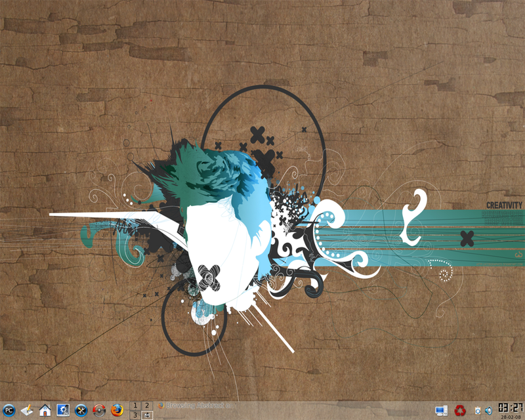
Task: Click the wrench and screwdriver tools icon
Action: [81, 410]
